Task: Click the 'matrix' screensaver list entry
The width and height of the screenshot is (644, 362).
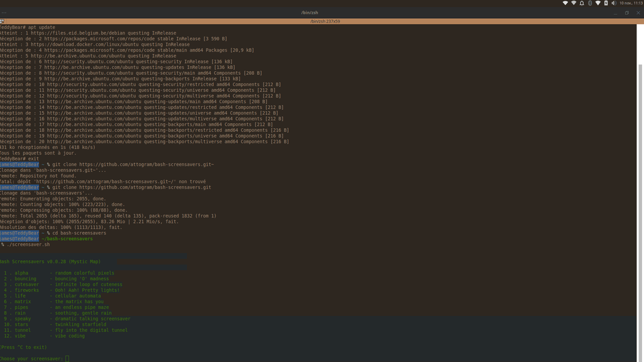Action: [22, 302]
